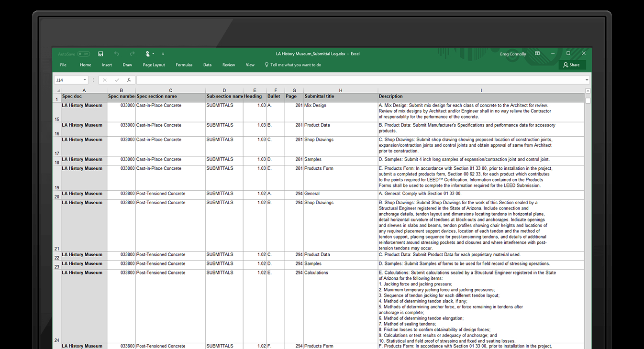Open the Touch/Mouse Mode dropdown arrow

[154, 55]
